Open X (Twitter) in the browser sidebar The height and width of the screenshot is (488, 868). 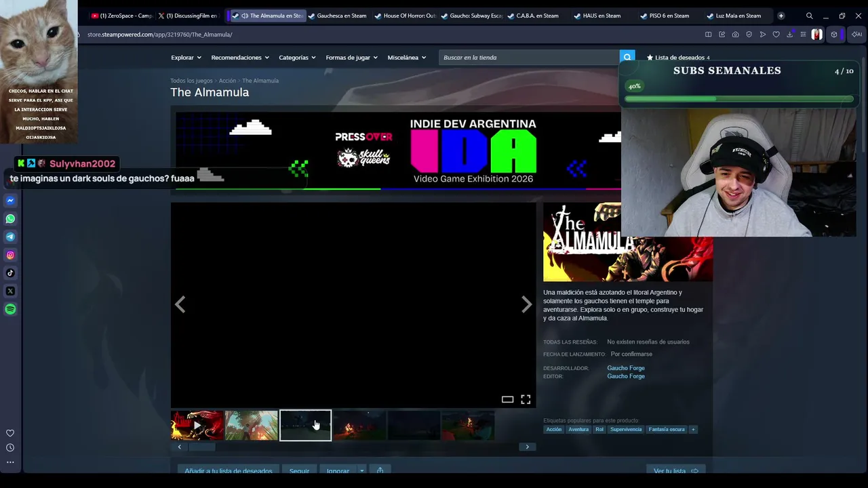coord(10,291)
